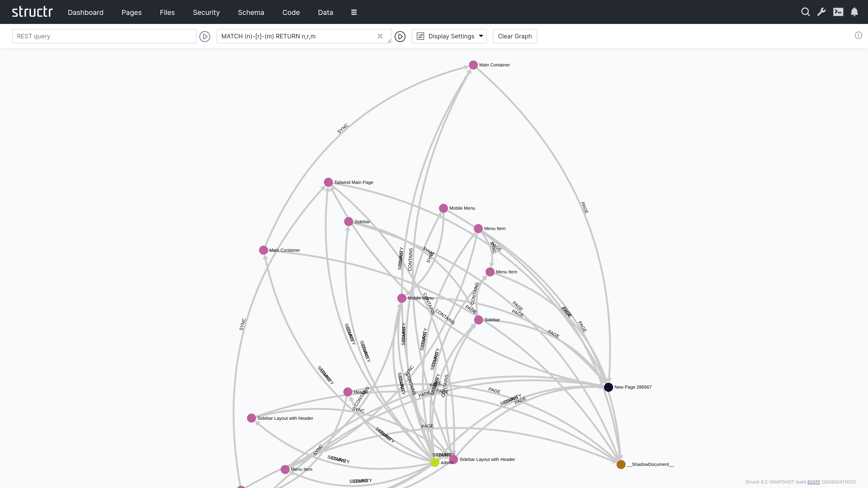The width and height of the screenshot is (868, 488).
Task: Select the admin graph node
Action: [x=435, y=462]
